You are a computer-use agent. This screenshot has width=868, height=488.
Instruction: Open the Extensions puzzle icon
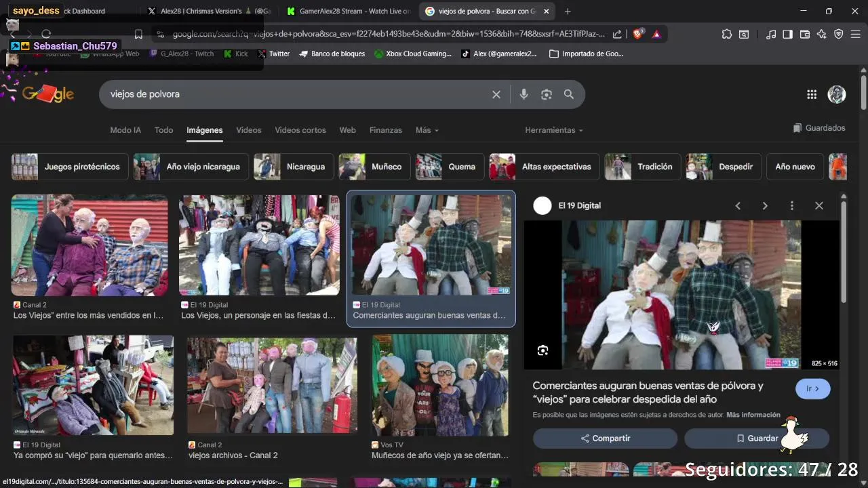point(727,34)
